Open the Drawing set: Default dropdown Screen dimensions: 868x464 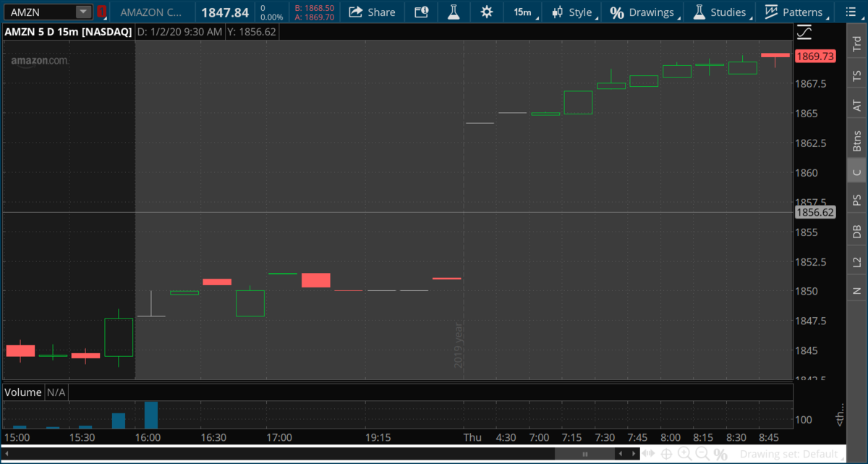[793, 455]
